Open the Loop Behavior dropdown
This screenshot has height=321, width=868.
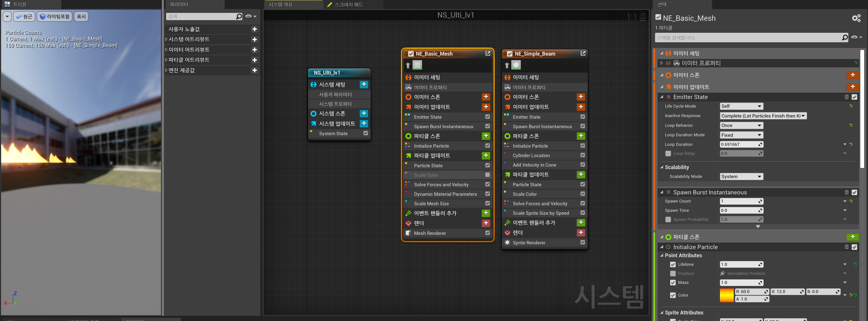click(x=741, y=125)
